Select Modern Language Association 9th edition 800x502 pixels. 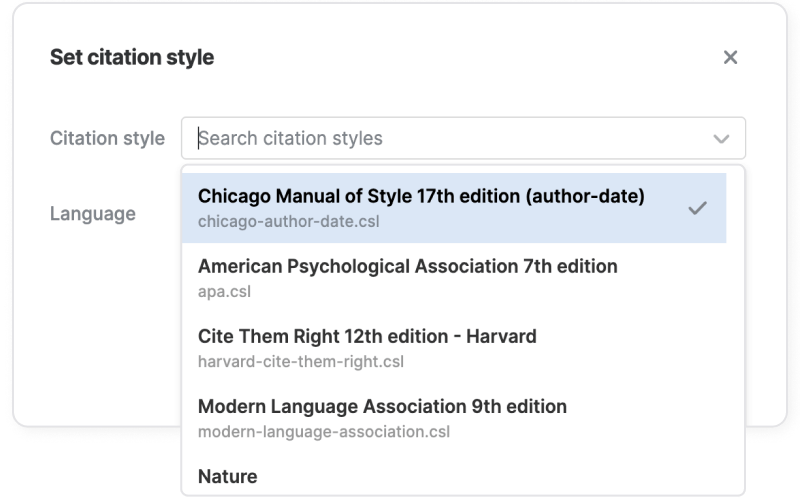[454, 418]
